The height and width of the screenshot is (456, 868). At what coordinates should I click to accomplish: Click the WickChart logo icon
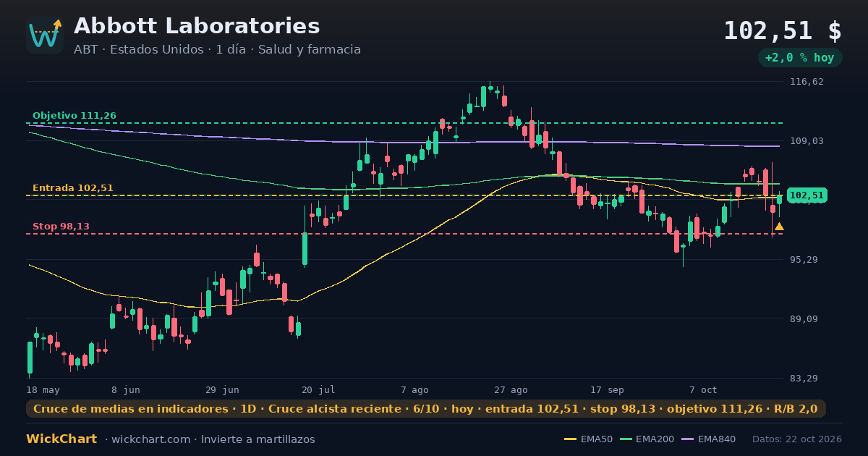[x=45, y=35]
